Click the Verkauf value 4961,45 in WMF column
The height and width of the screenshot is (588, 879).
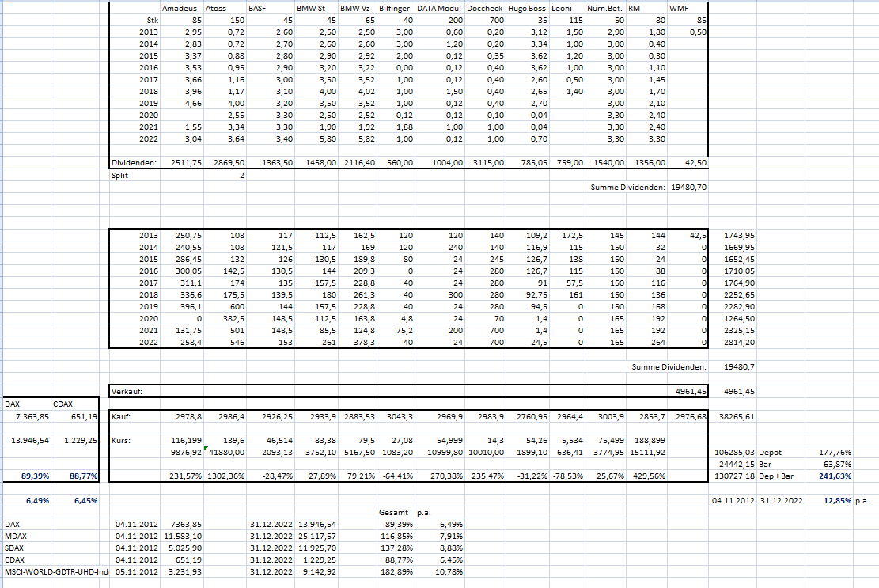click(x=688, y=391)
